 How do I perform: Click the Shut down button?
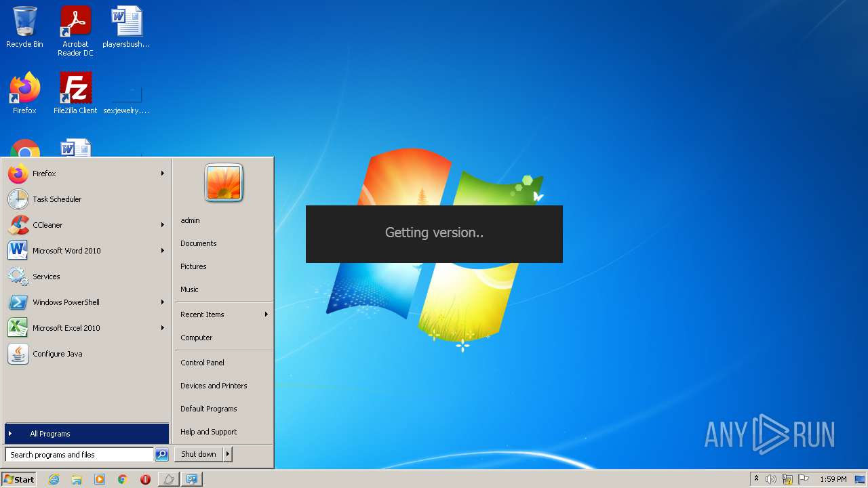[199, 454]
